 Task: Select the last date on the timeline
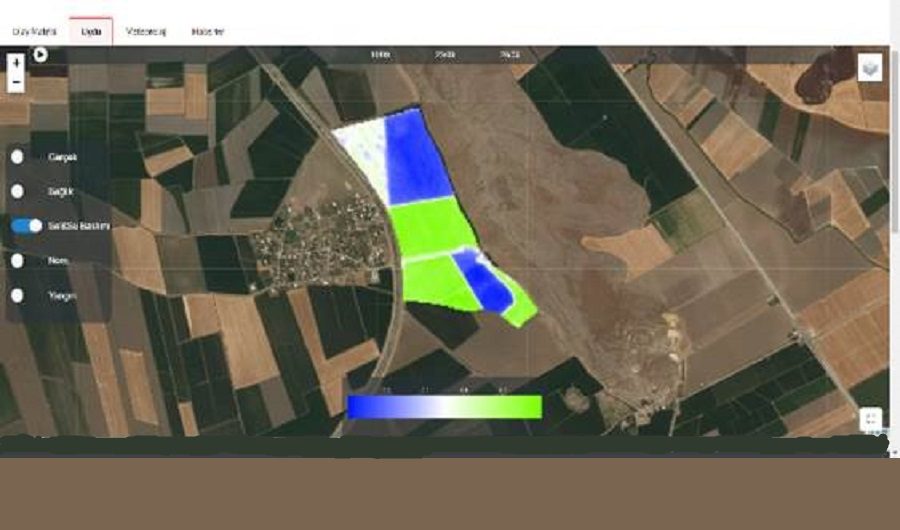[509, 54]
